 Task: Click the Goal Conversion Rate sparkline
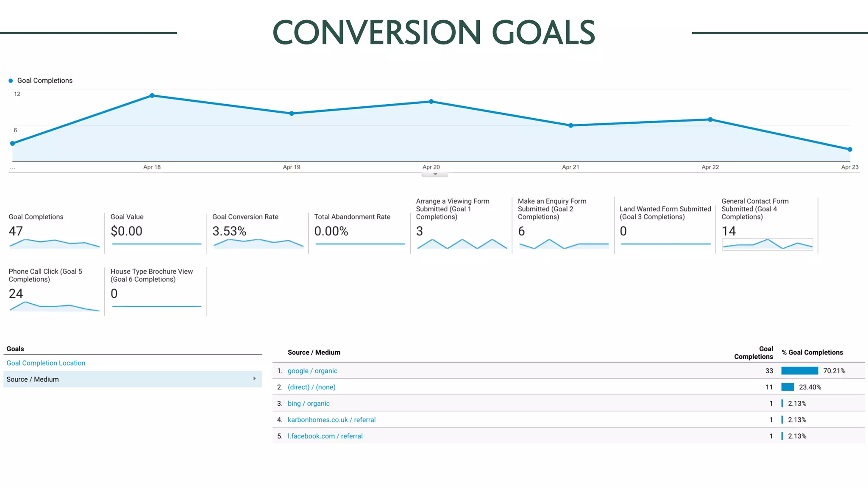point(258,243)
